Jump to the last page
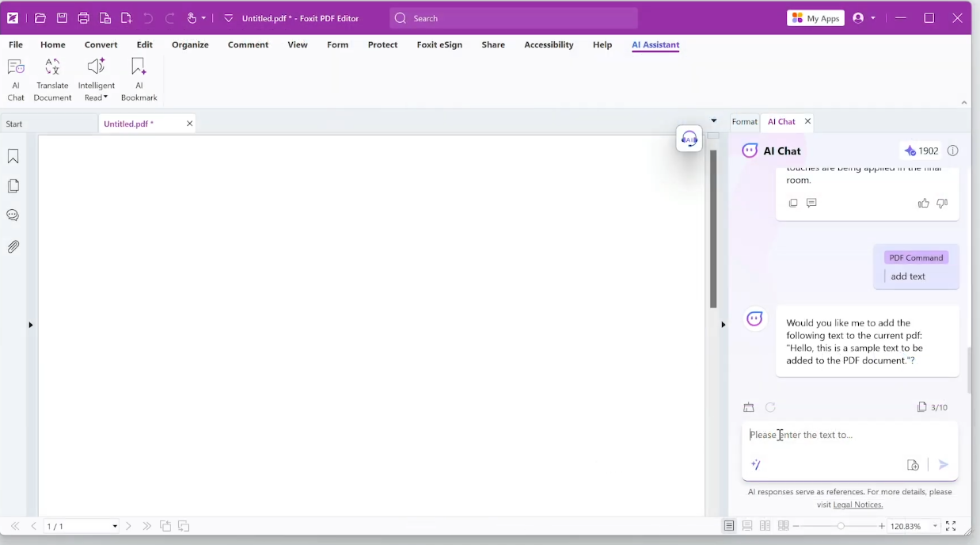The width and height of the screenshot is (980, 545). point(146,526)
